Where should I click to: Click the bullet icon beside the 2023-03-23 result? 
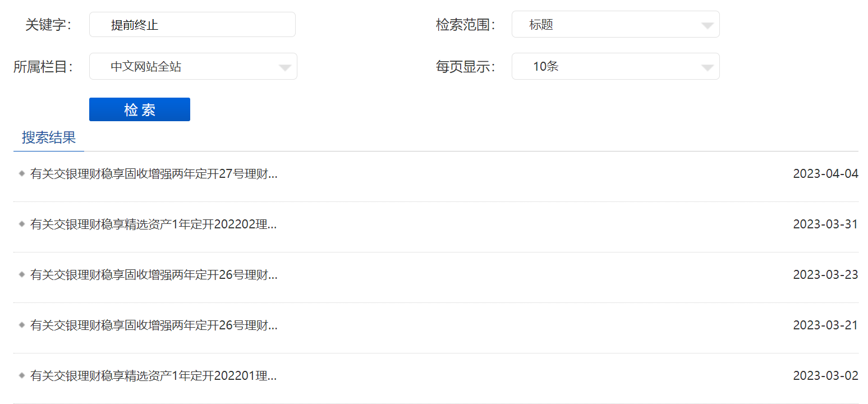coord(22,274)
